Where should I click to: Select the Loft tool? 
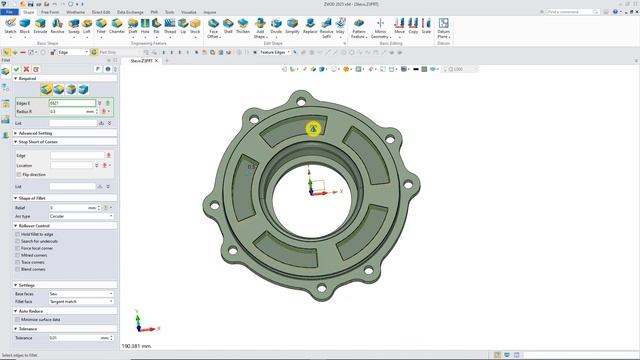click(x=87, y=26)
